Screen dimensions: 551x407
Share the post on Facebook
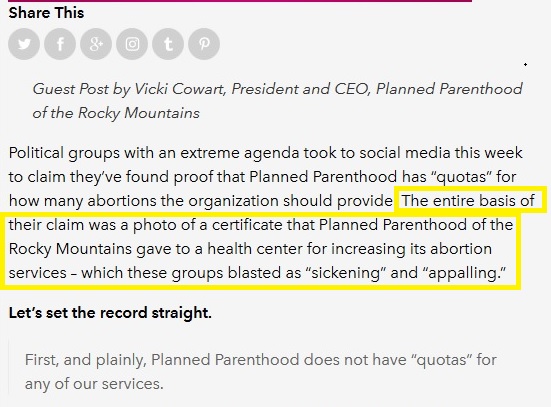(60, 44)
